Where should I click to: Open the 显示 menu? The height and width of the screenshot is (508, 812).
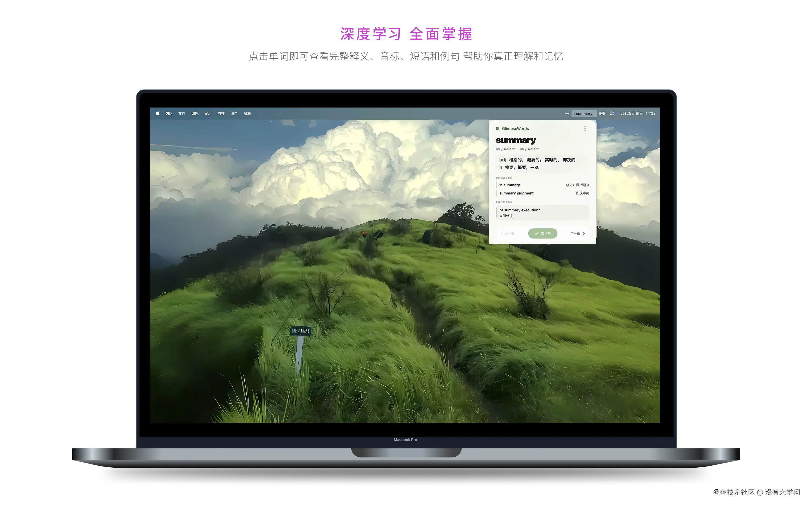click(x=208, y=113)
